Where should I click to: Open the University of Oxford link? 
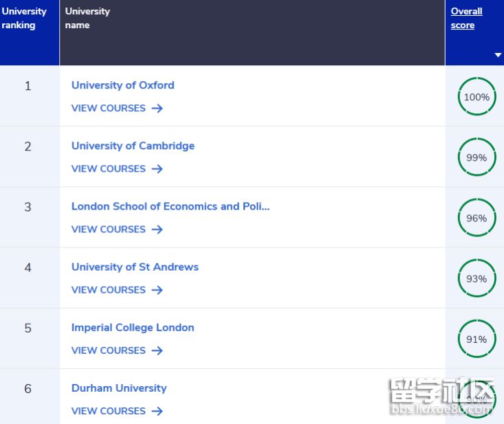click(x=122, y=85)
